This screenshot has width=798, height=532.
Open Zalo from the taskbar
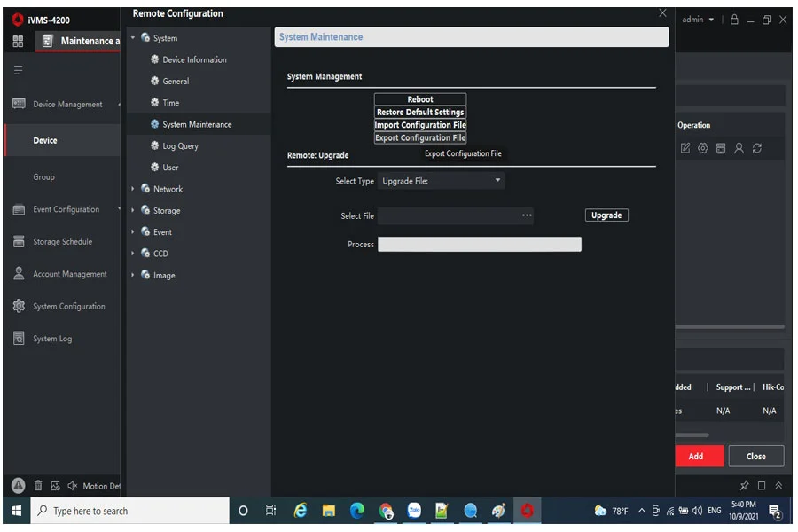414,511
